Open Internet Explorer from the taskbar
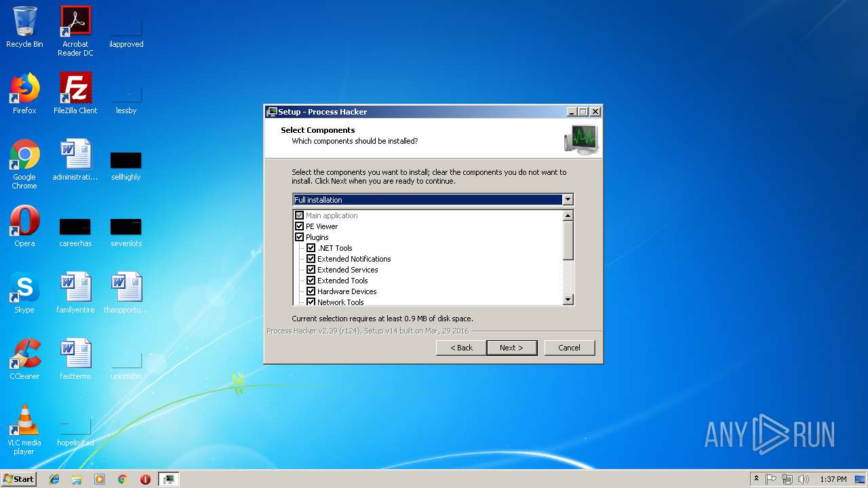 pos(54,479)
